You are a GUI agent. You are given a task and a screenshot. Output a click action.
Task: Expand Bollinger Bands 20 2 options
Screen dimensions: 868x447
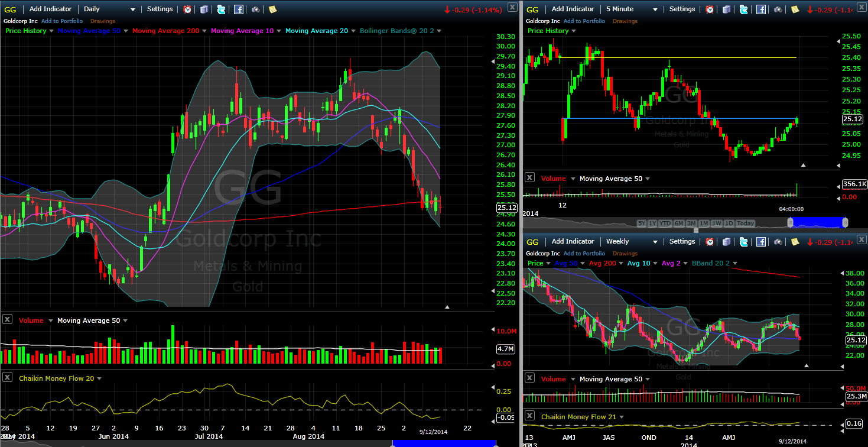click(438, 31)
